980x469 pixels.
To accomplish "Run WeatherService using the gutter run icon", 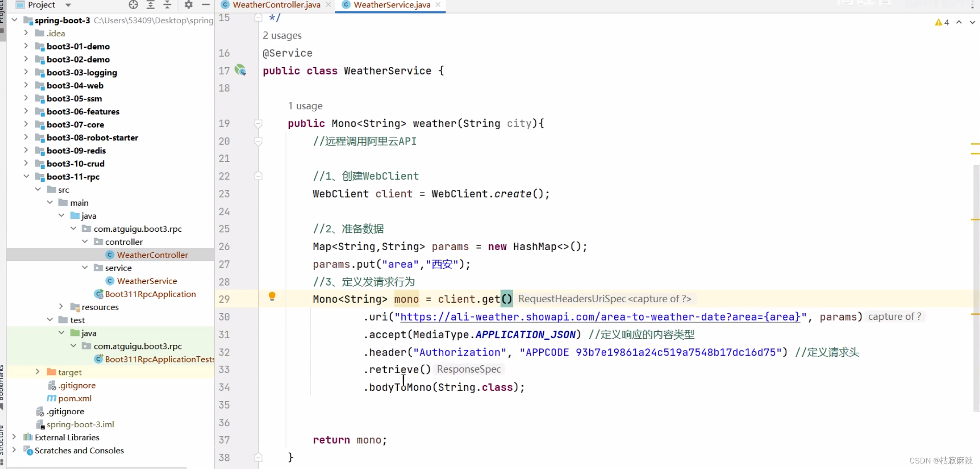I will pos(241,70).
